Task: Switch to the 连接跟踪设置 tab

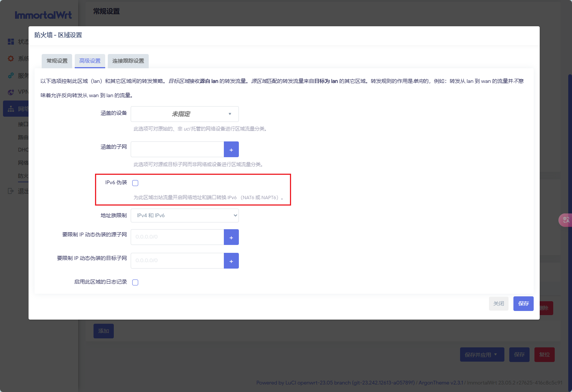Action: 128,61
